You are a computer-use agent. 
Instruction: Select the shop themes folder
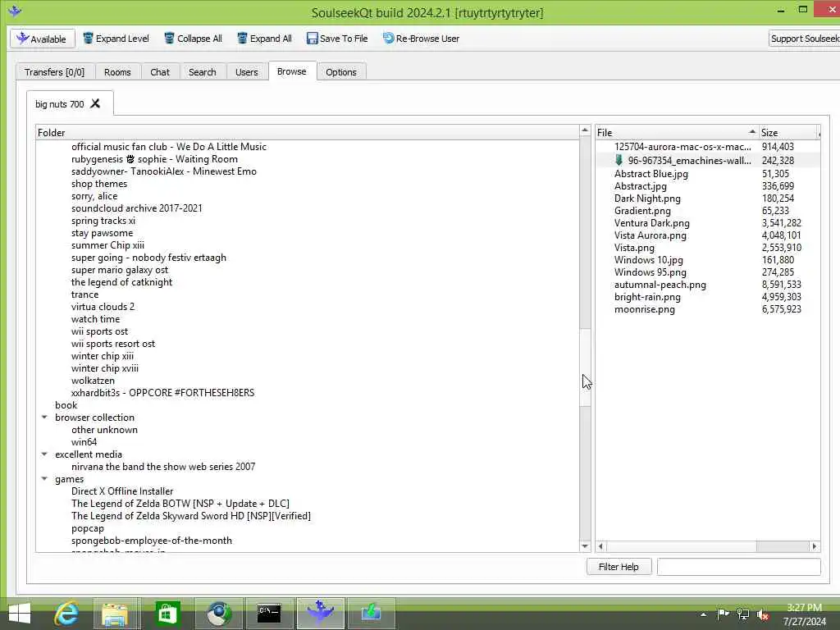99,184
